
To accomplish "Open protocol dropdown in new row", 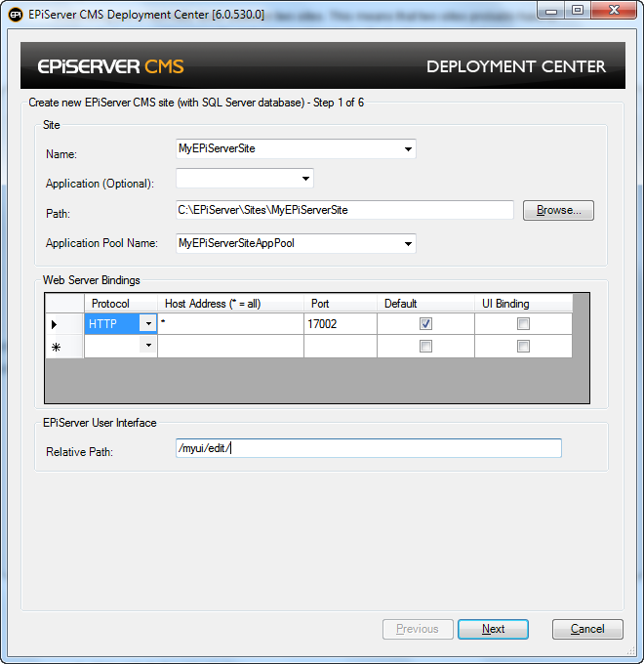I will pyautogui.click(x=148, y=347).
